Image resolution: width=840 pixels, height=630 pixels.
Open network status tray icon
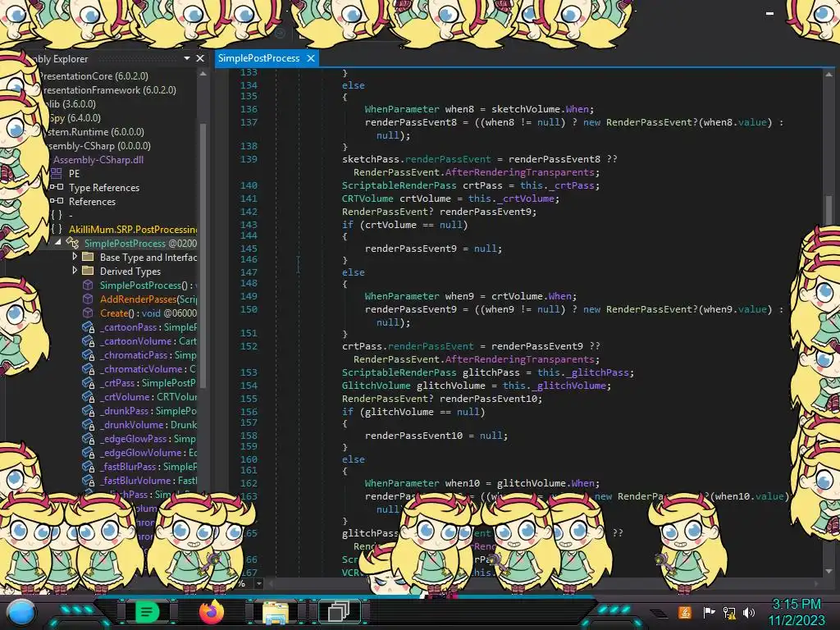(x=729, y=612)
